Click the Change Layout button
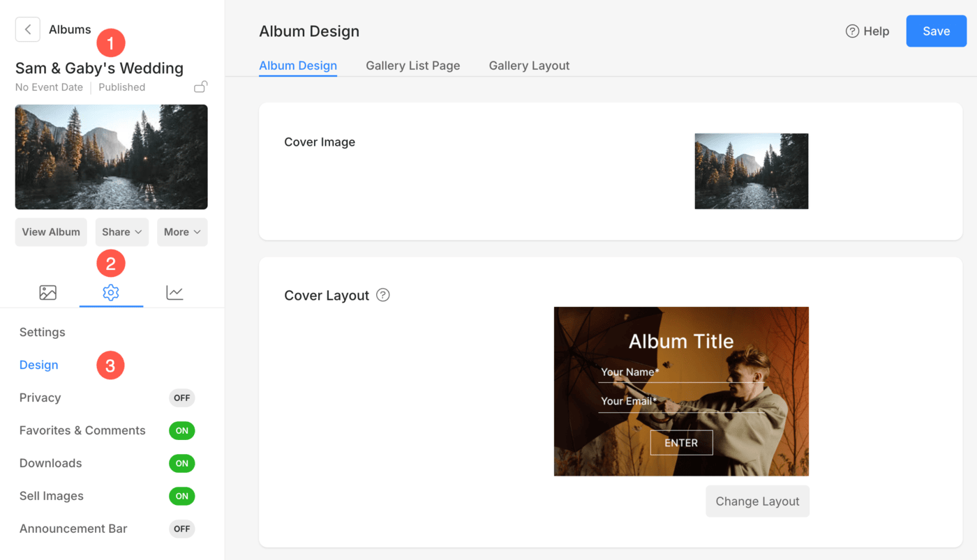The image size is (977, 560). [x=758, y=501]
